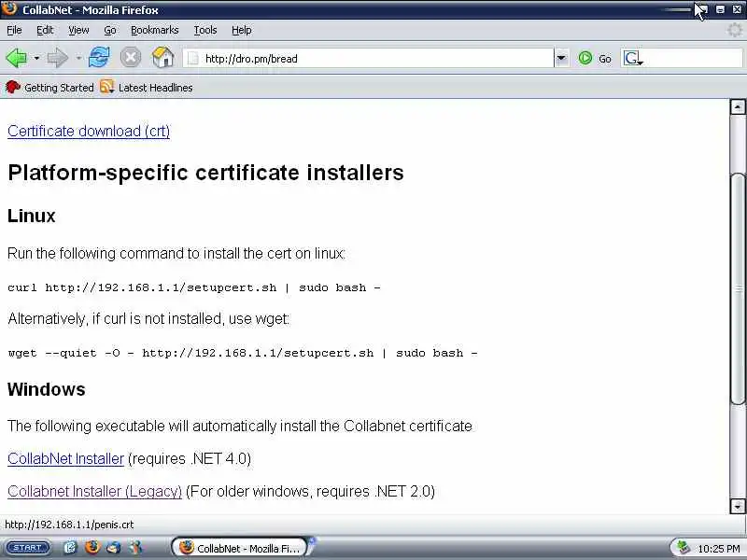The height and width of the screenshot is (560, 747).
Task: Click the START button on the taskbar
Action: [28, 548]
